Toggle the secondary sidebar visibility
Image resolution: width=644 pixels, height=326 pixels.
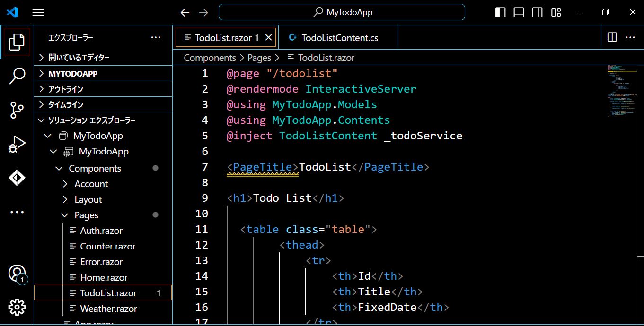tap(537, 12)
